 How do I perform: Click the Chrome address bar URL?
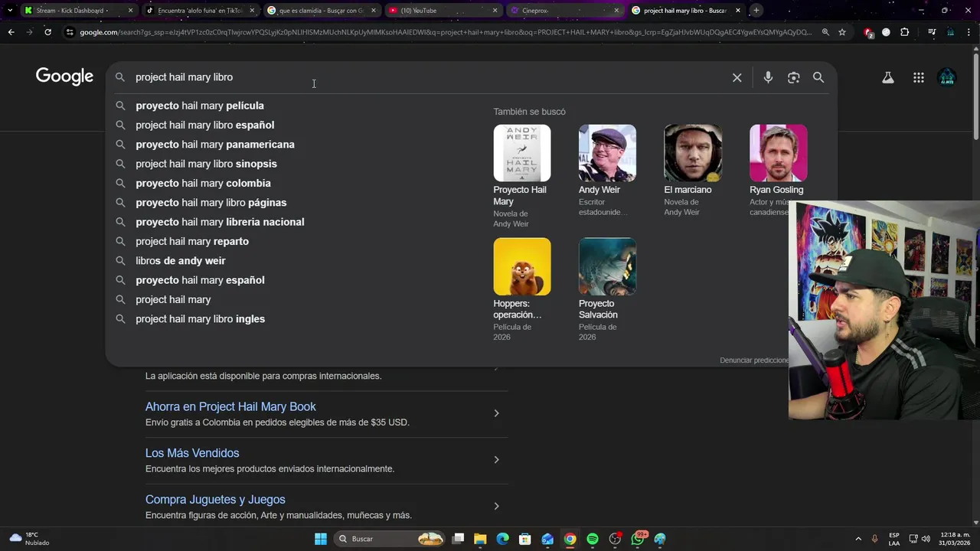(444, 32)
